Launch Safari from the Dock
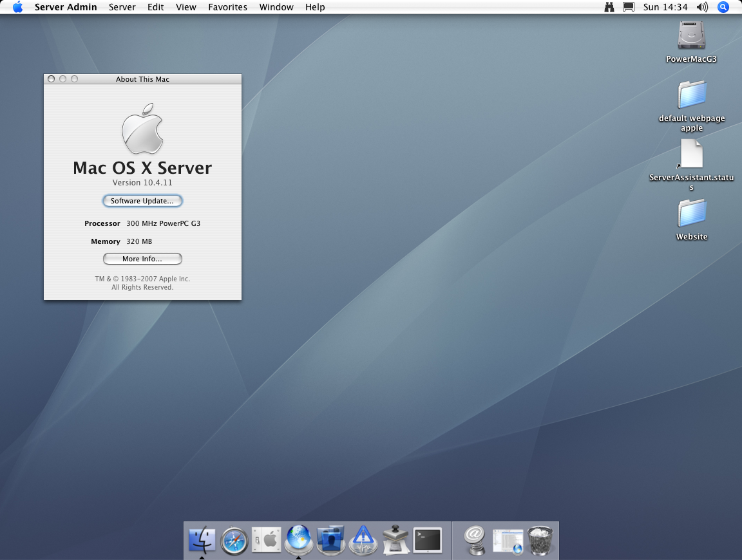The image size is (742, 560). [x=234, y=540]
